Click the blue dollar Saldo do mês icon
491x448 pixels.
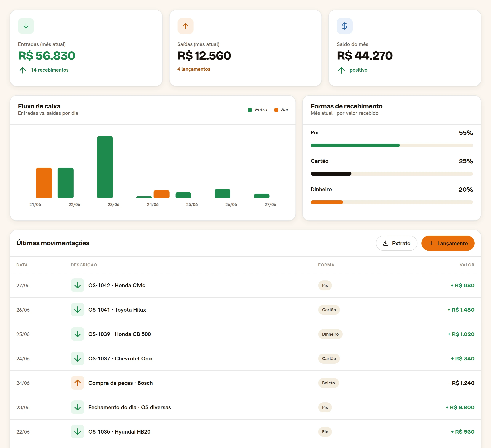344,26
